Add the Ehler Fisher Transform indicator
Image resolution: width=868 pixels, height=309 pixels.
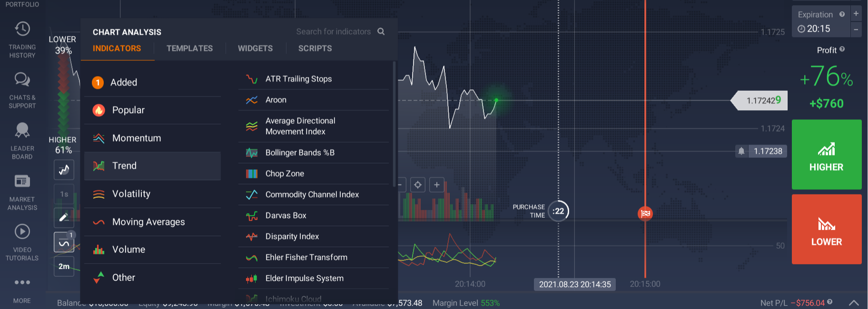click(314, 257)
